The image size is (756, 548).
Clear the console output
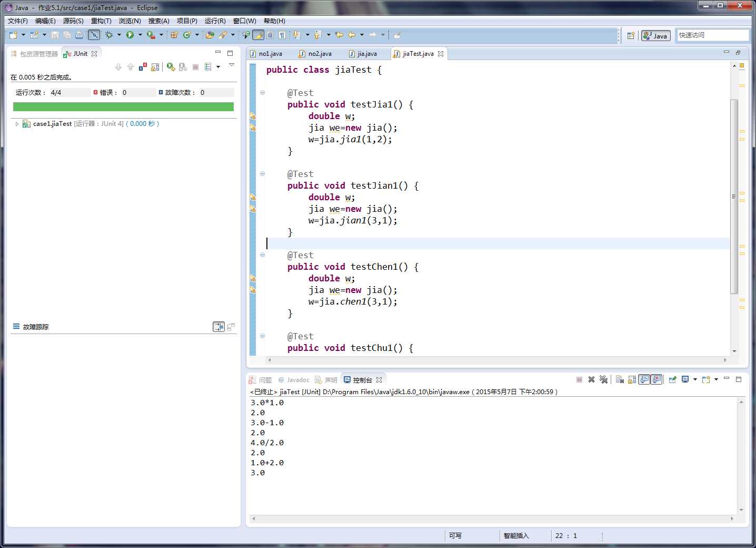coord(620,379)
